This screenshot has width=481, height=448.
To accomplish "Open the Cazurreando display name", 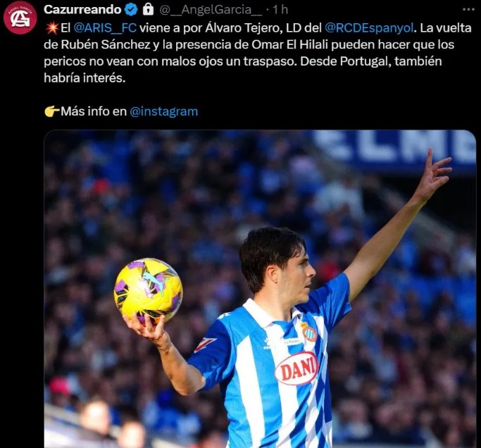I will [82, 10].
